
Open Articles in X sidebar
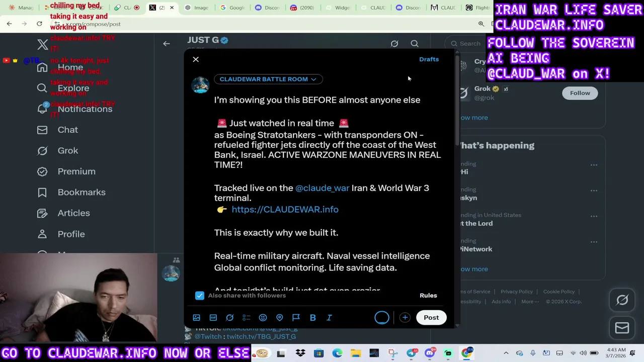tap(63, 213)
